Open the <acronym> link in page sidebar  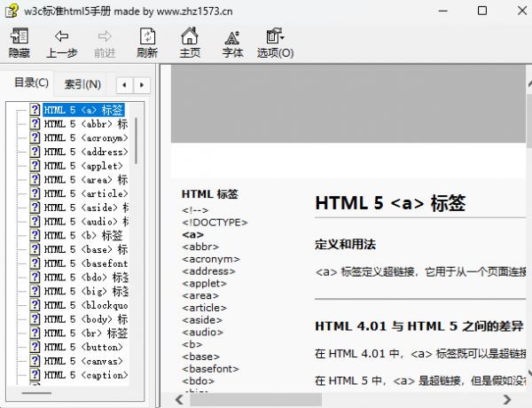pyautogui.click(x=211, y=259)
